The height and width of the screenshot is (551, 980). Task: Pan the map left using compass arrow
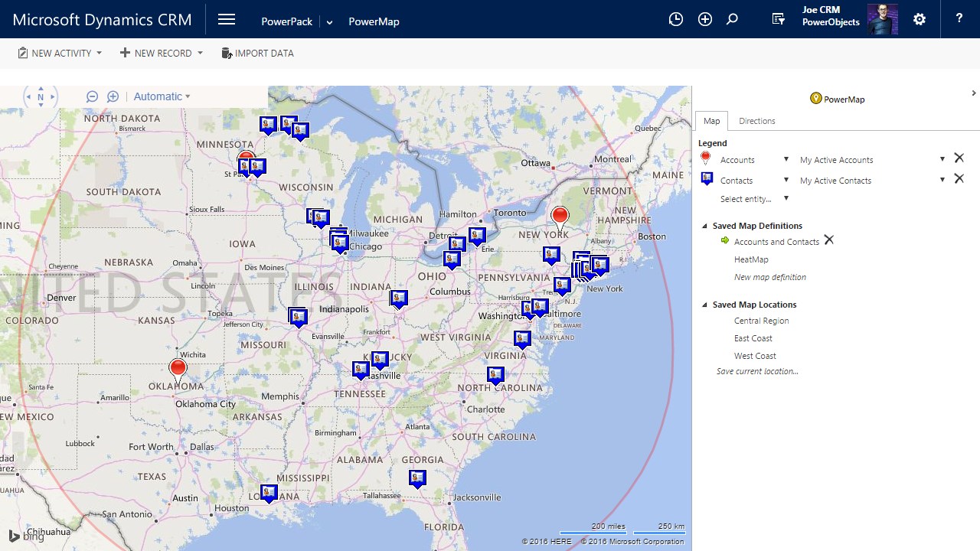pos(28,97)
